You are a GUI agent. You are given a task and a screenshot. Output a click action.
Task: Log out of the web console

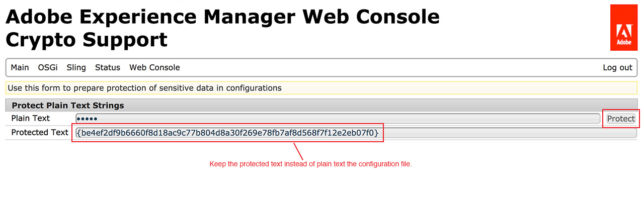coord(617,67)
